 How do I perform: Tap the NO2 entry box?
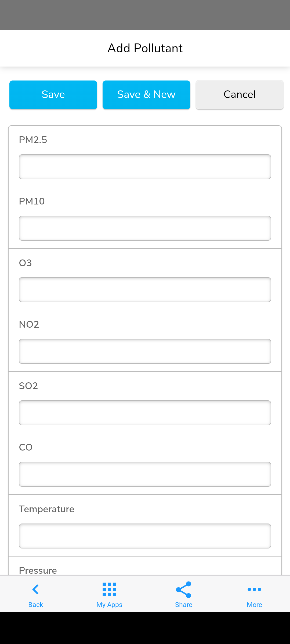pos(145,351)
